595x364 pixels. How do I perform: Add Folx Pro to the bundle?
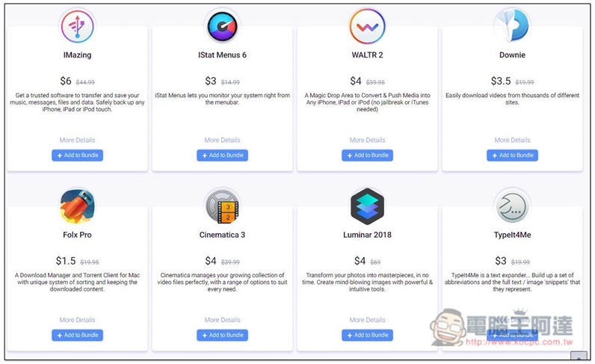[x=78, y=335]
